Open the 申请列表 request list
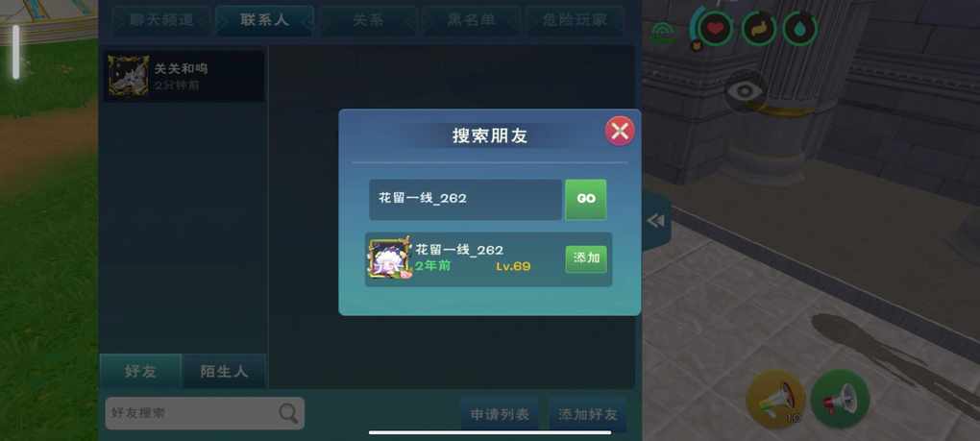The height and width of the screenshot is (441, 980). tap(500, 413)
